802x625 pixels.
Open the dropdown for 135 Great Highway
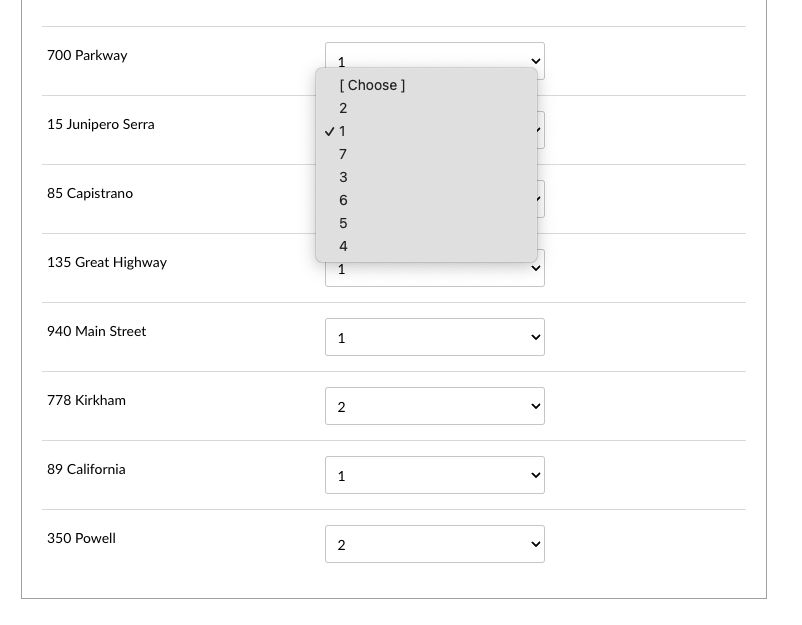434,268
